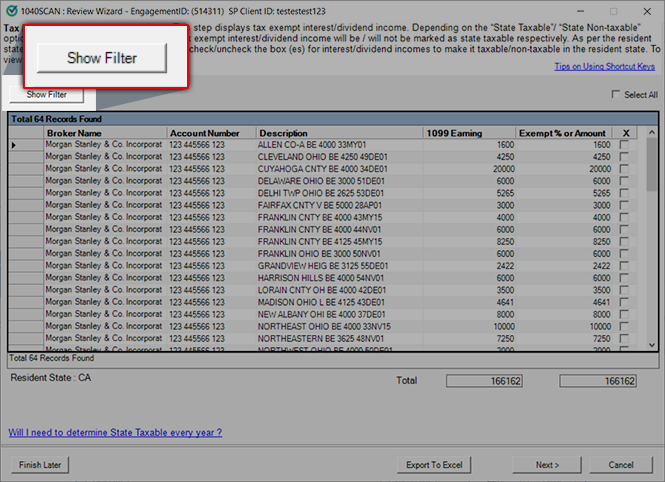Click the X column header
This screenshot has height=482, width=665.
626,133
